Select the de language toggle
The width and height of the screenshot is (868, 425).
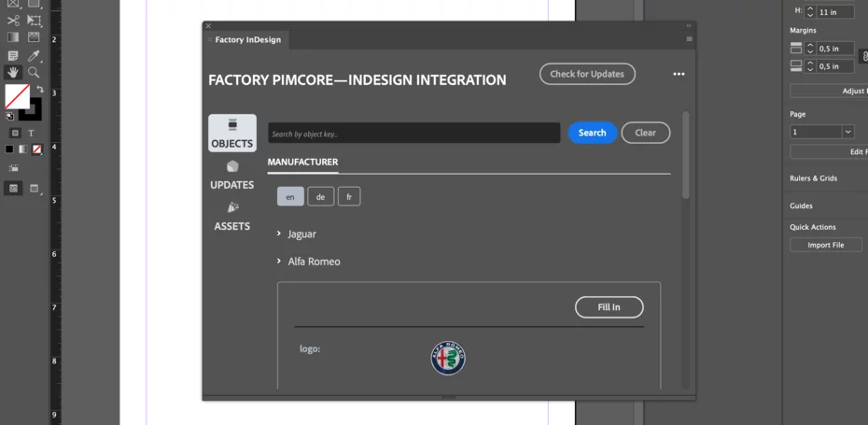coord(320,197)
